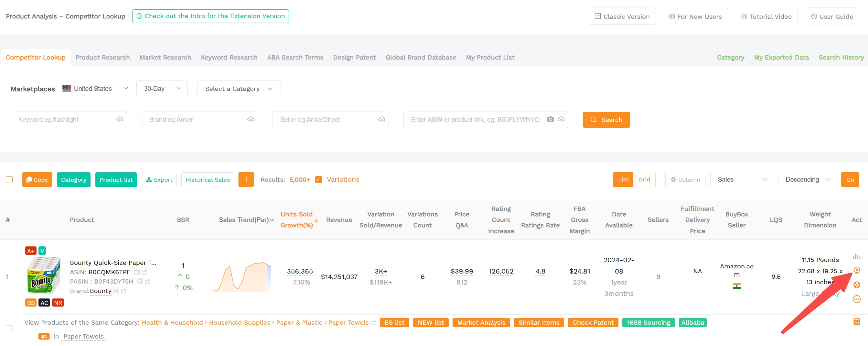
Task: Click the monitor/track target icon in Bounty row
Action: (857, 270)
